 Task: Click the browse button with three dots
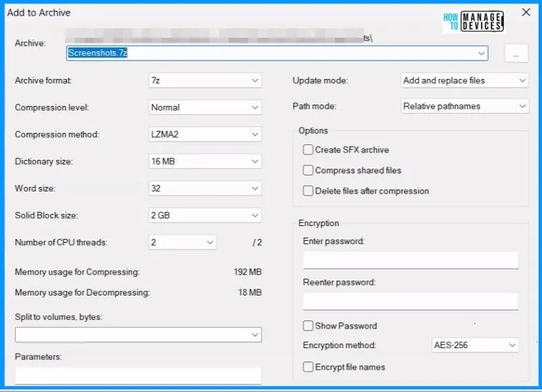pyautogui.click(x=516, y=55)
